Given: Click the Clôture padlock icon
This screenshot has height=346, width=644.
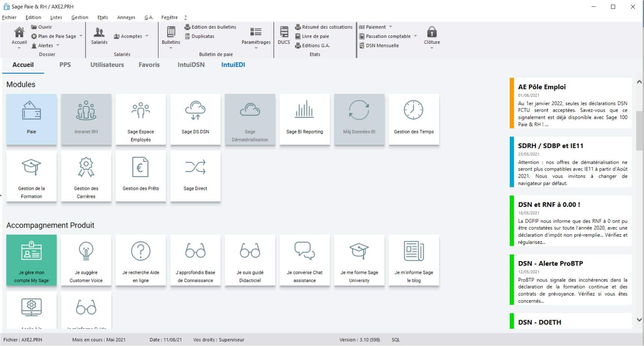Looking at the screenshot, I should tap(432, 33).
